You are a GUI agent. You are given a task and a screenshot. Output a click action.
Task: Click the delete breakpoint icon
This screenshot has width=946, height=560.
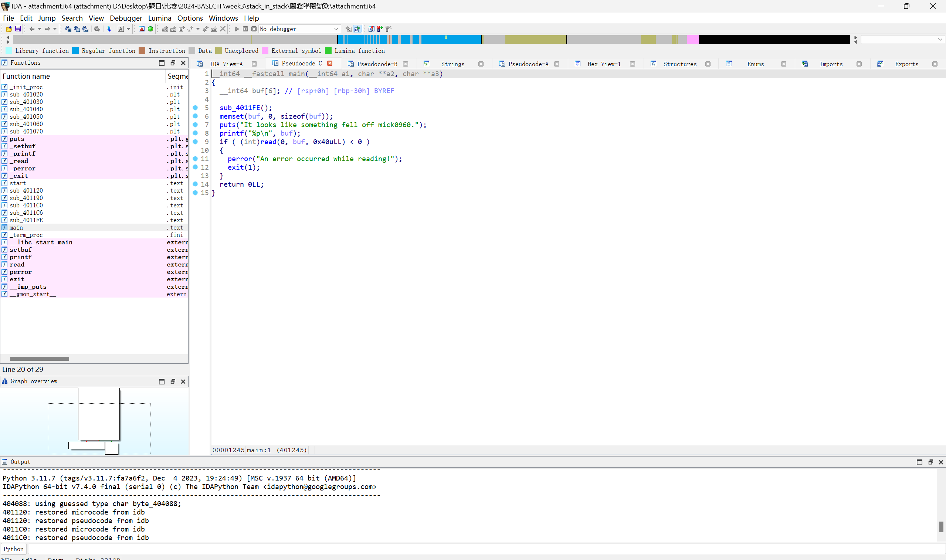tap(389, 29)
